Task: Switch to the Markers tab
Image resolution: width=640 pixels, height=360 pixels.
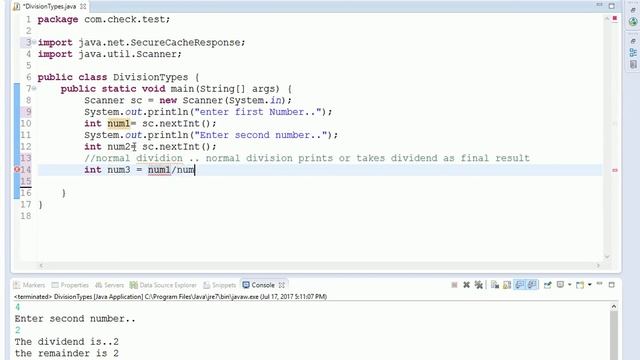Action: 29,285
